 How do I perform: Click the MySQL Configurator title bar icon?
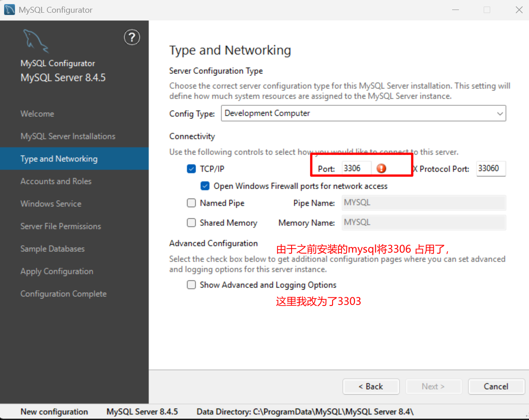[x=9, y=9]
